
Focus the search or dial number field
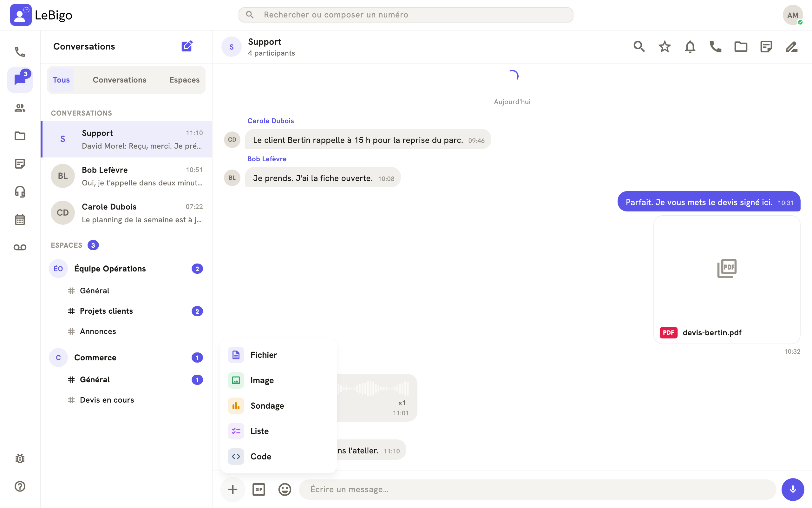tap(406, 15)
